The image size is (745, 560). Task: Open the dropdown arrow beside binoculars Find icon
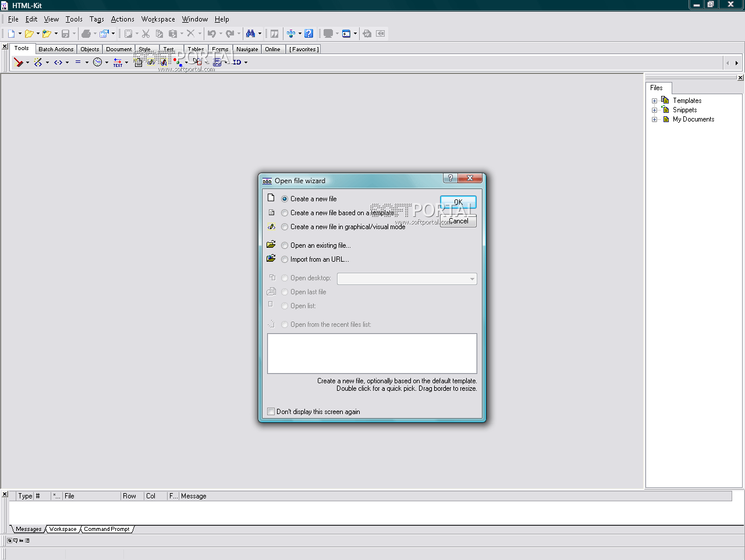[260, 34]
